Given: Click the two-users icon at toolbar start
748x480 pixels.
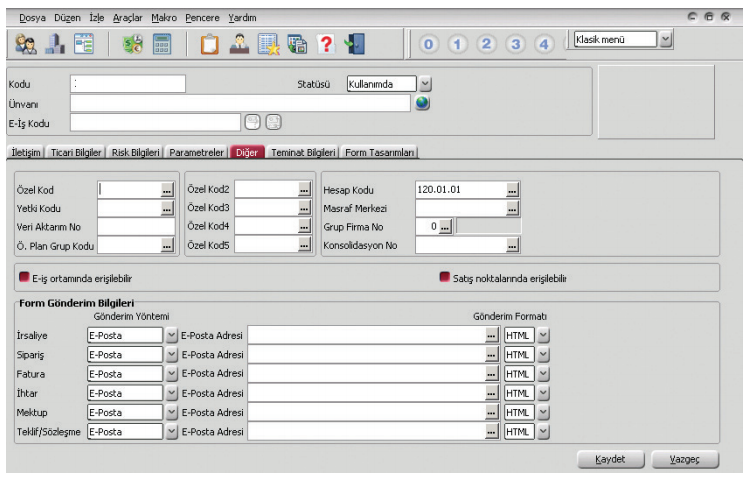Looking at the screenshot, I should pos(26,43).
